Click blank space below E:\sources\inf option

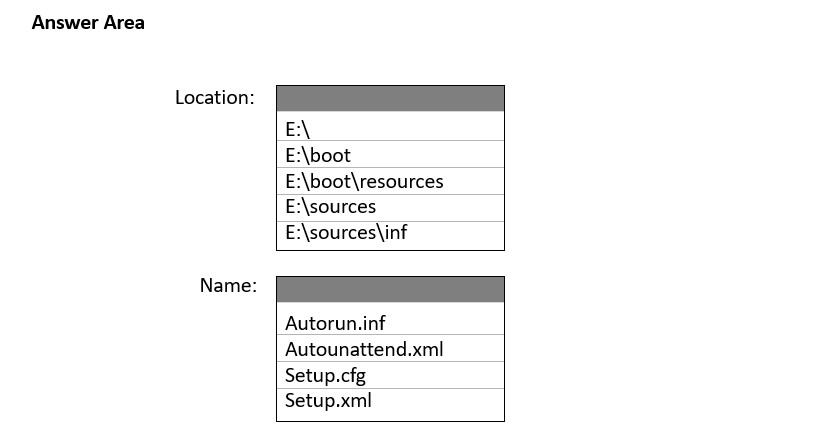[x=390, y=247]
